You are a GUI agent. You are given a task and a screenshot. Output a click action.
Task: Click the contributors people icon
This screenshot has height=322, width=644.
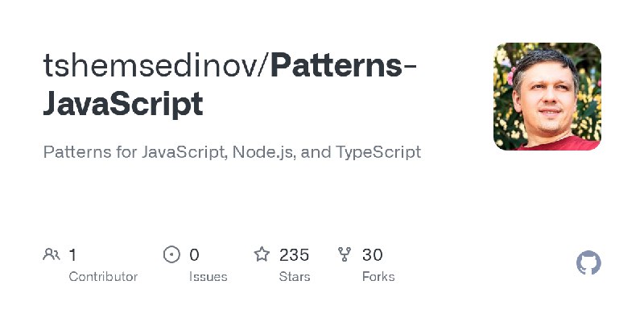coord(52,254)
